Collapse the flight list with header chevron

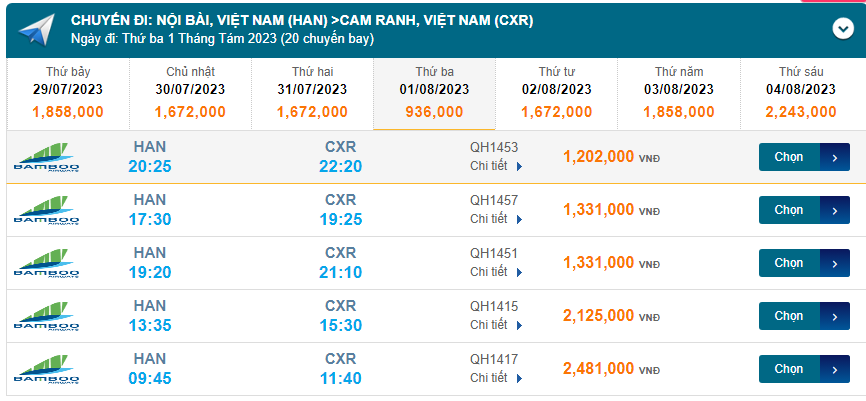[842, 28]
